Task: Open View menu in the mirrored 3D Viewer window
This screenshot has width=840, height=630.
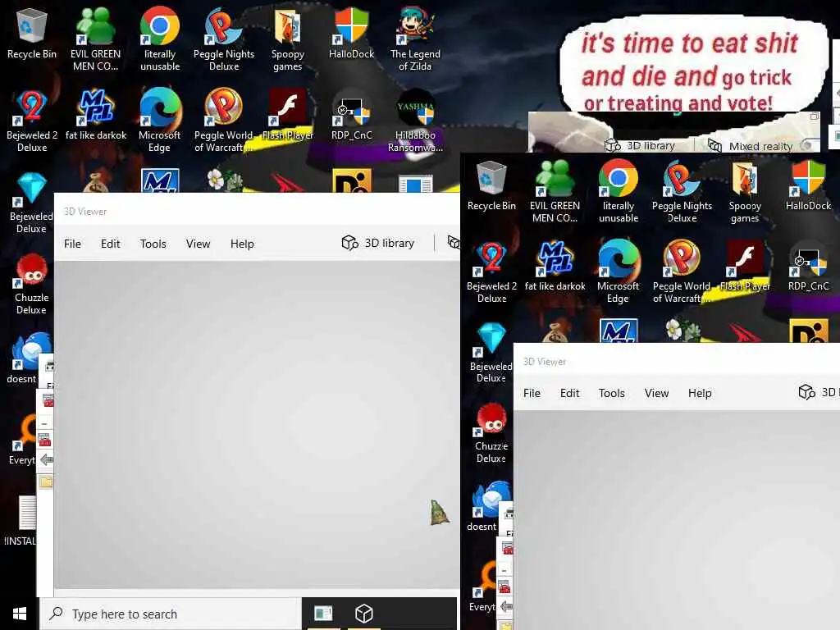Action: [x=657, y=393]
